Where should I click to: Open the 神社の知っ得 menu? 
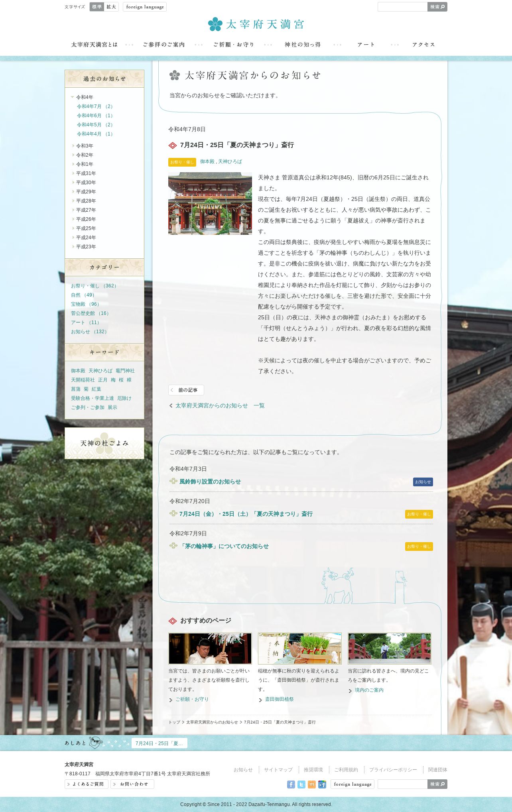(303, 45)
